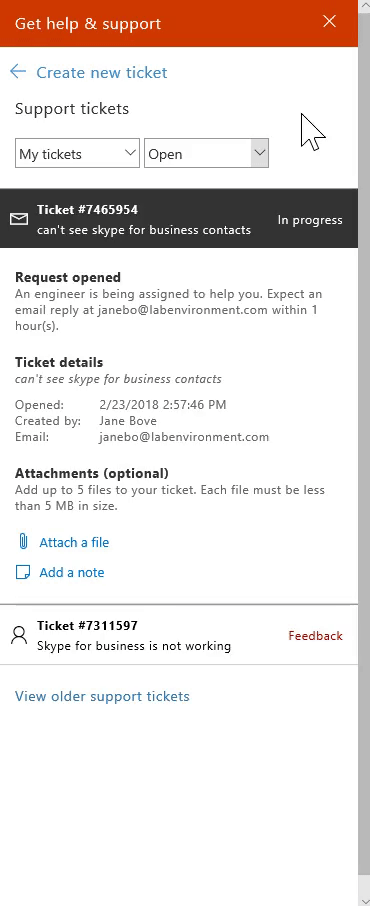Click the Ticket #7311597 title
This screenshot has height=906, width=370.
click(87, 625)
